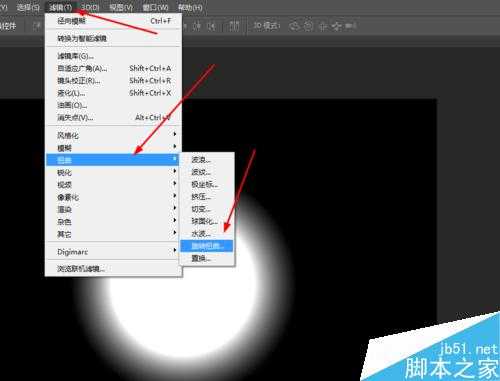Click 3D mode slide icon
This screenshot has width=500, height=381.
(337, 26)
